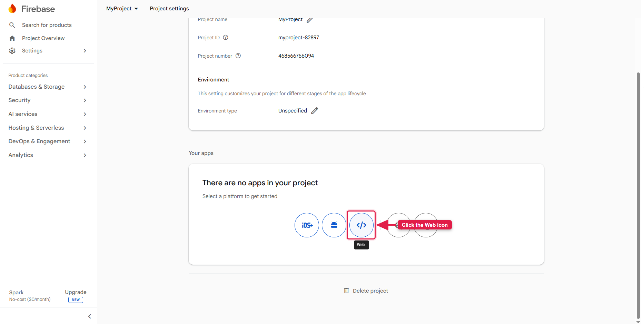Screen dimensions: 644x324
Task: Open the MyProject project selector dropdown
Action: coord(122,9)
